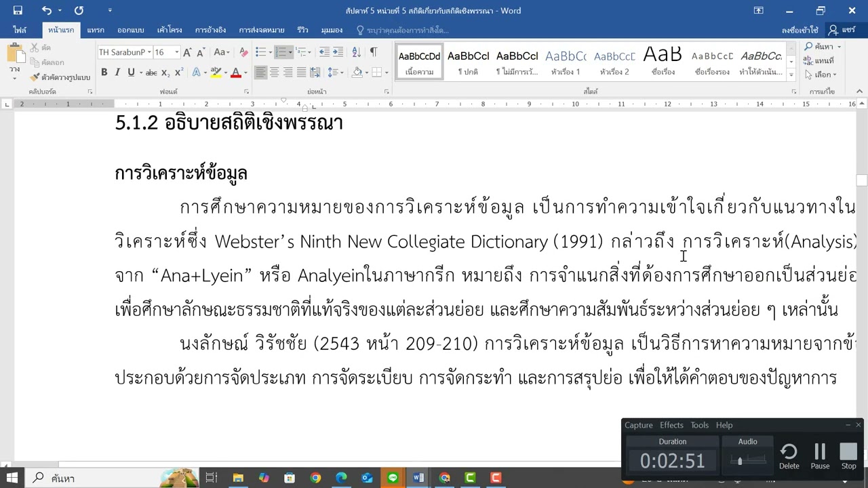Click the Replace button

pos(819,60)
